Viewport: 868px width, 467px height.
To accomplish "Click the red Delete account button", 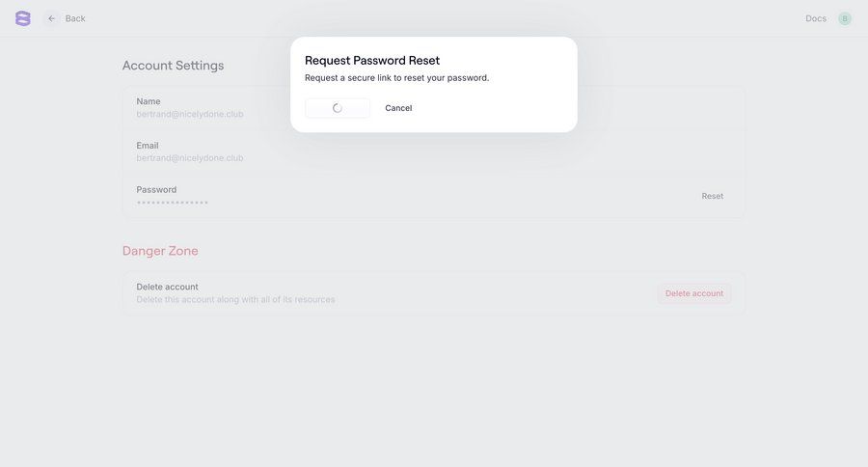I will pos(694,293).
